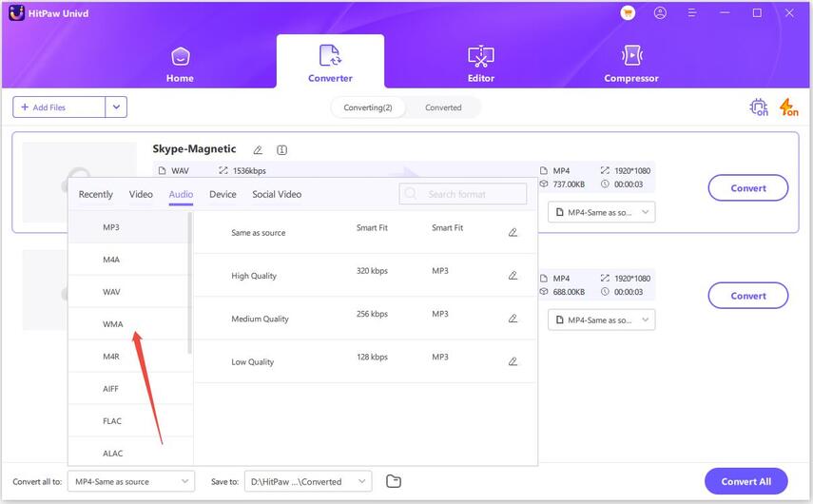Toggle the lightning fast conversion switch
This screenshot has width=813, height=504.
788,107
